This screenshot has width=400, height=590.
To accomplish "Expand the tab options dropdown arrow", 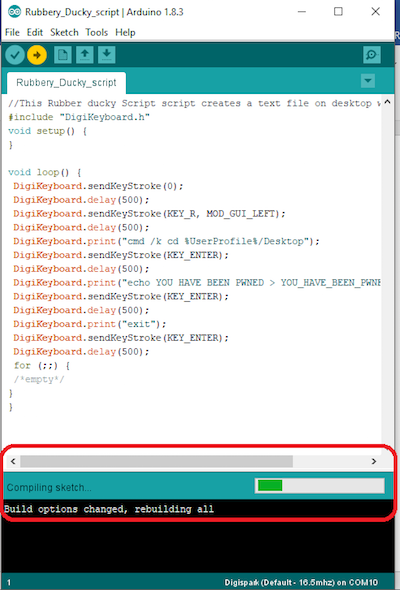I will (x=368, y=81).
